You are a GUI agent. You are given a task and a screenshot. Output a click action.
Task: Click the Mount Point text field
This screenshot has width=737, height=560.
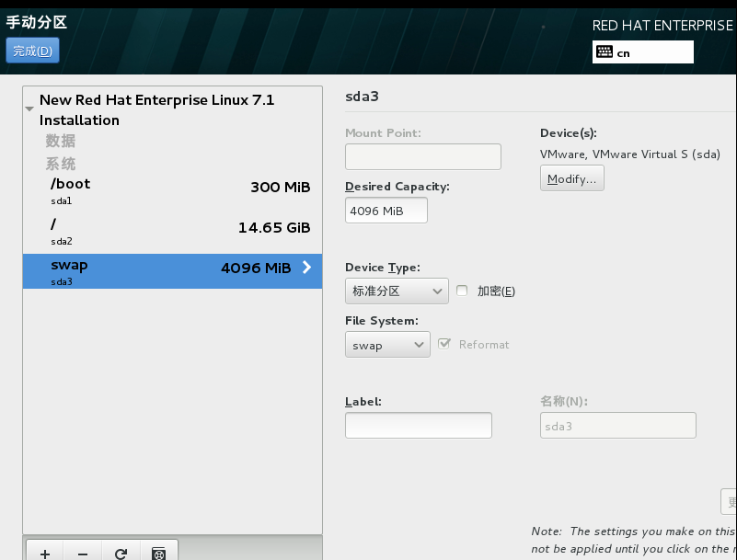coord(423,156)
